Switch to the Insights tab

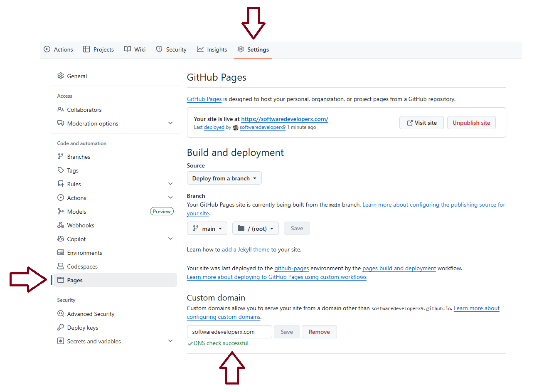212,49
